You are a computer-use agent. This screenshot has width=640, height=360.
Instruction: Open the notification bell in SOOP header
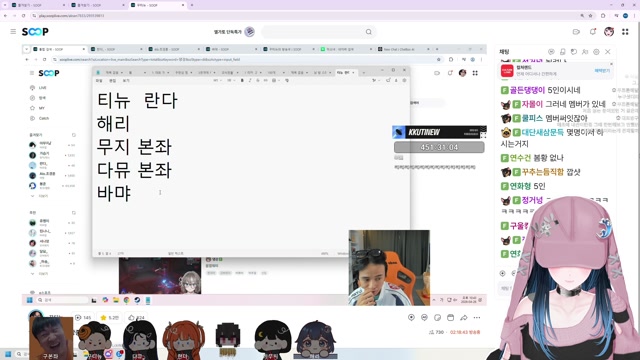click(x=593, y=31)
